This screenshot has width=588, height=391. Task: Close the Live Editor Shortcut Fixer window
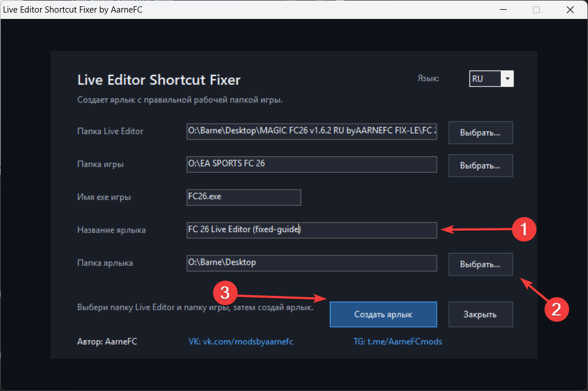(570, 9)
